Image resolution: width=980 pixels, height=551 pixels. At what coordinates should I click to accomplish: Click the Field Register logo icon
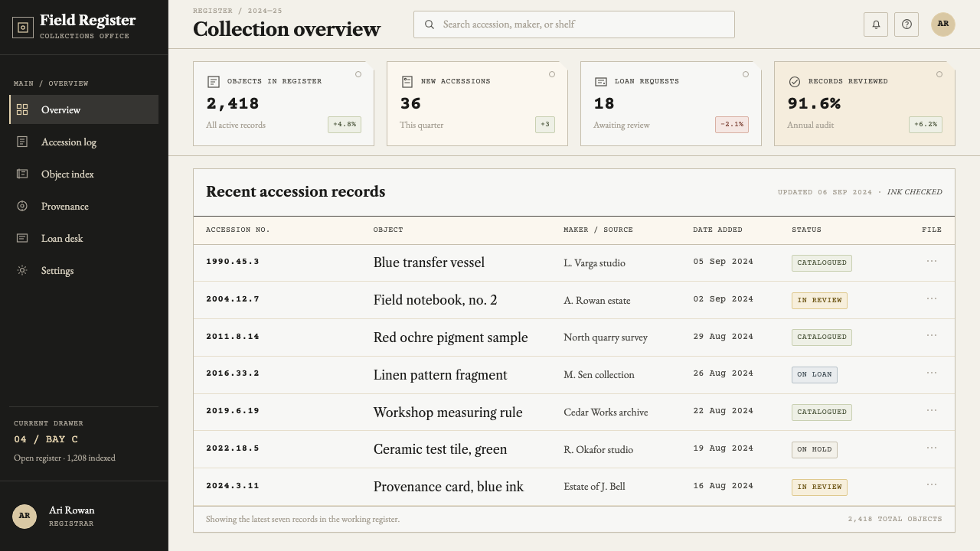coord(23,28)
